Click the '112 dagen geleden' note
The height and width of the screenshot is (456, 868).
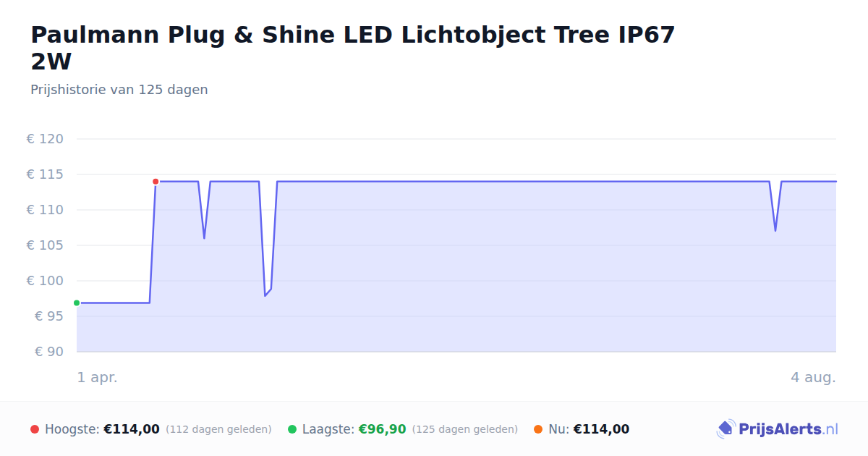tap(218, 429)
